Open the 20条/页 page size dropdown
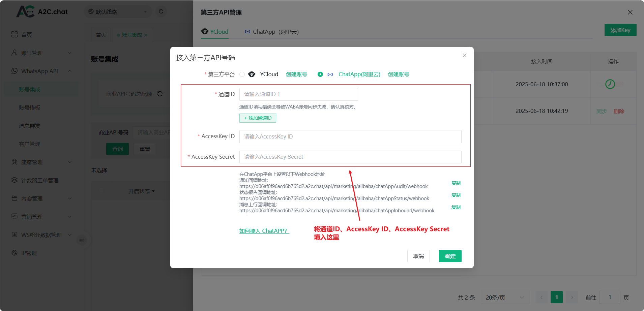This screenshot has width=644, height=311. pyautogui.click(x=504, y=298)
